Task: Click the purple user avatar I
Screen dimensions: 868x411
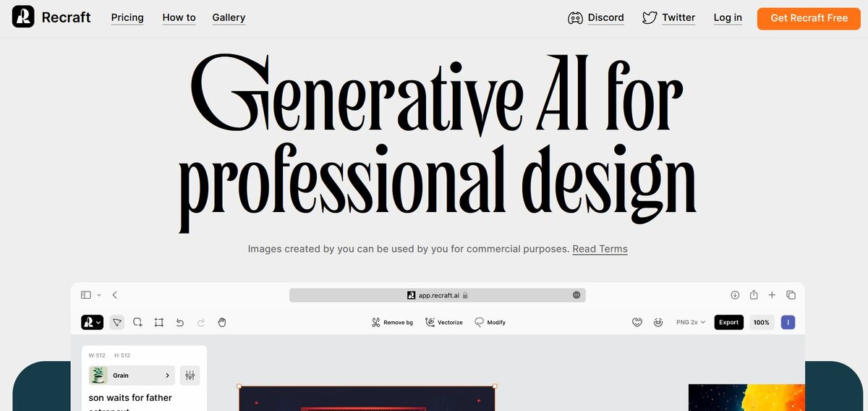Action: pyautogui.click(x=788, y=322)
